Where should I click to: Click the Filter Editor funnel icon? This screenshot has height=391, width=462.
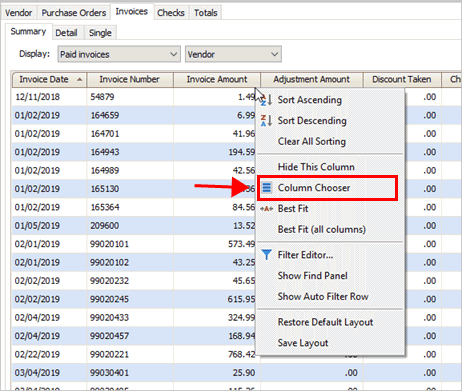(x=267, y=255)
